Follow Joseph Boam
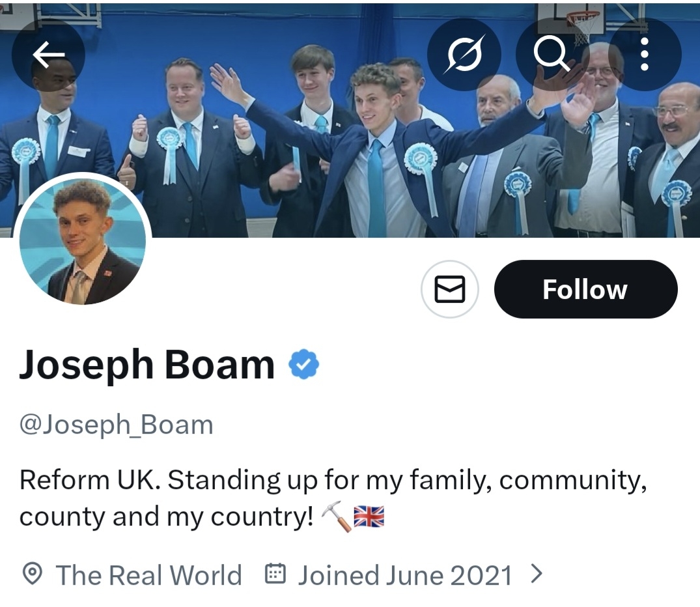700x607 pixels. tap(585, 289)
